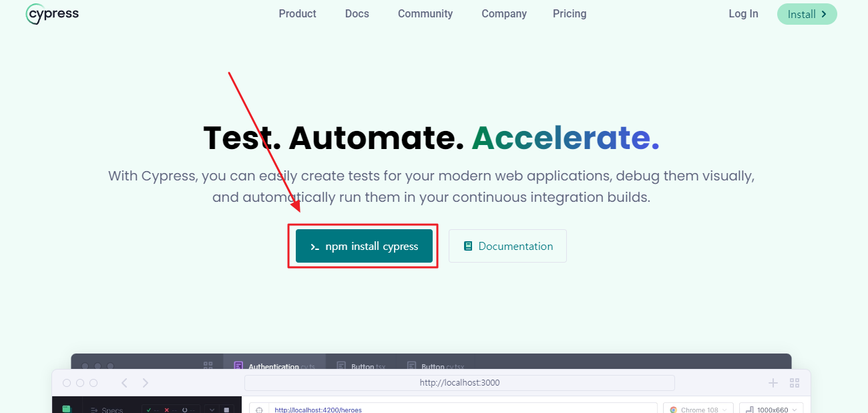This screenshot has height=413, width=868.
Task: Click the Log In link
Action: tap(743, 13)
